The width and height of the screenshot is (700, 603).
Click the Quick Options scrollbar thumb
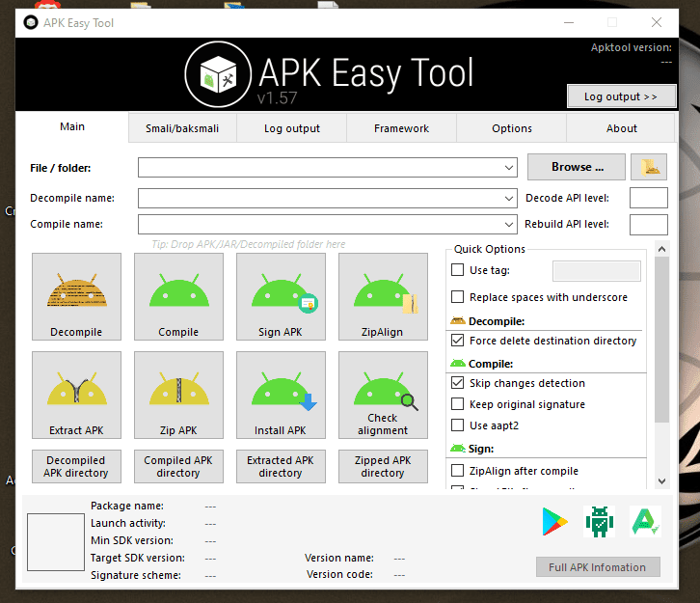point(661,340)
